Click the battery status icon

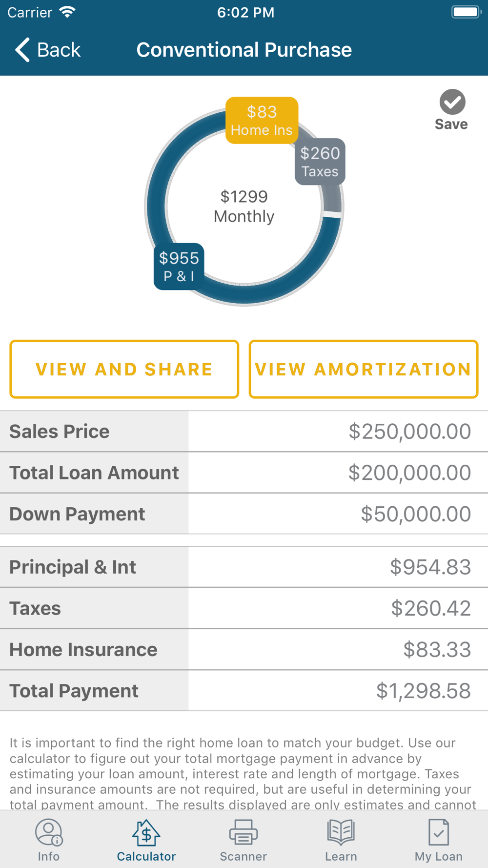pos(467,12)
